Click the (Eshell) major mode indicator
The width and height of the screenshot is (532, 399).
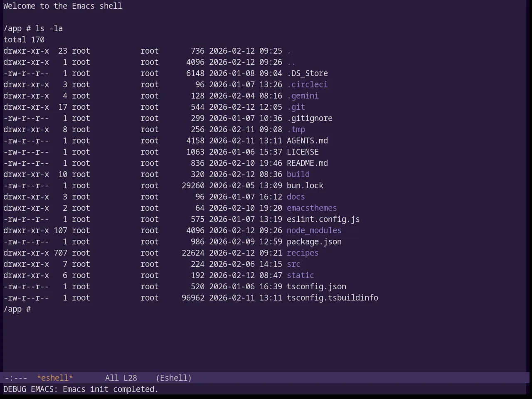click(x=174, y=378)
